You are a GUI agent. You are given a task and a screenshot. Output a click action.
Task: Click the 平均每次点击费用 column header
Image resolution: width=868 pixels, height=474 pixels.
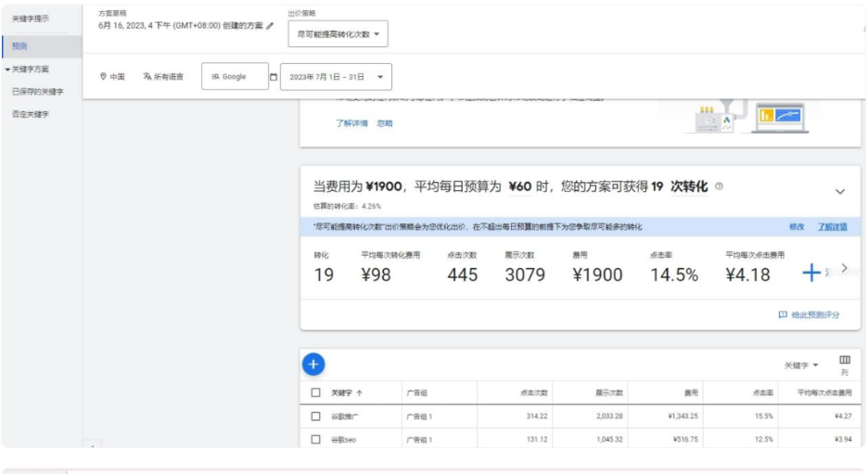824,392
